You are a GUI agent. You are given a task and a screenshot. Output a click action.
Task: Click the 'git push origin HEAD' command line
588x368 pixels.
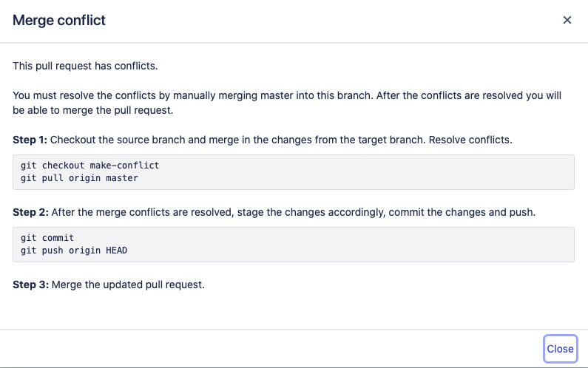(x=74, y=251)
